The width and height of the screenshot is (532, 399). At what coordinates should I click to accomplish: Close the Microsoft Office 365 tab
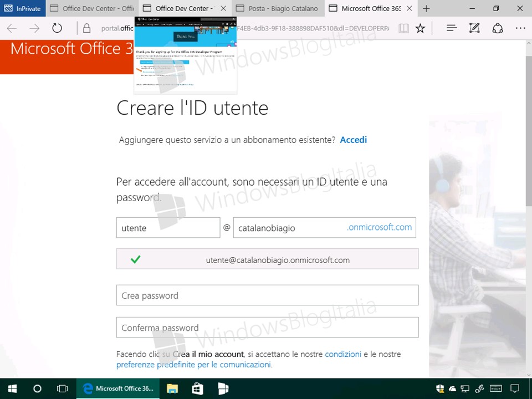410,8
